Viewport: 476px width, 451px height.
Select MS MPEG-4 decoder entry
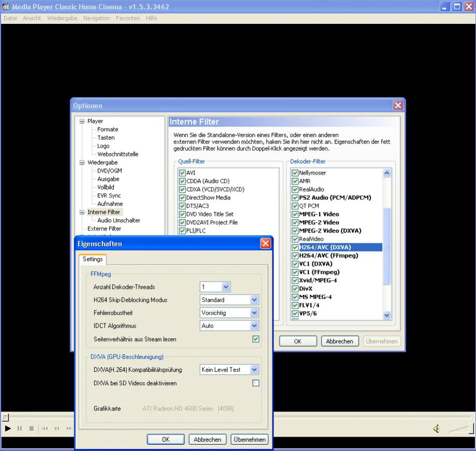click(315, 297)
